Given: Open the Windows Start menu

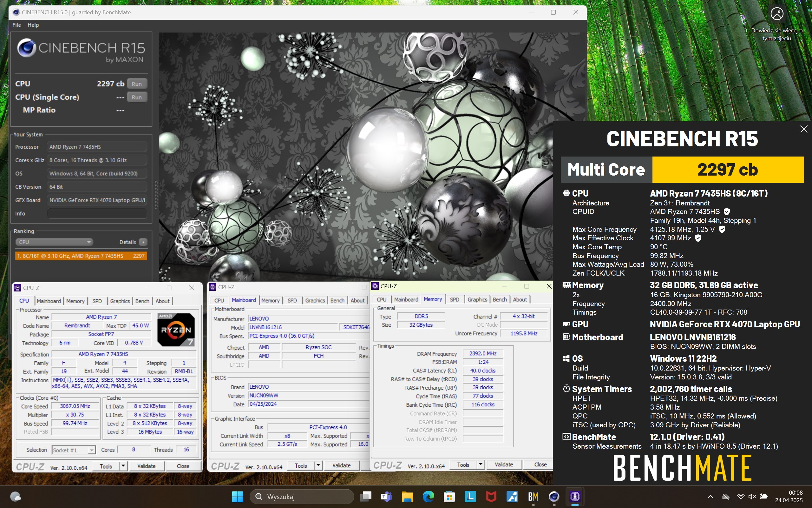Looking at the screenshot, I should coord(238,497).
